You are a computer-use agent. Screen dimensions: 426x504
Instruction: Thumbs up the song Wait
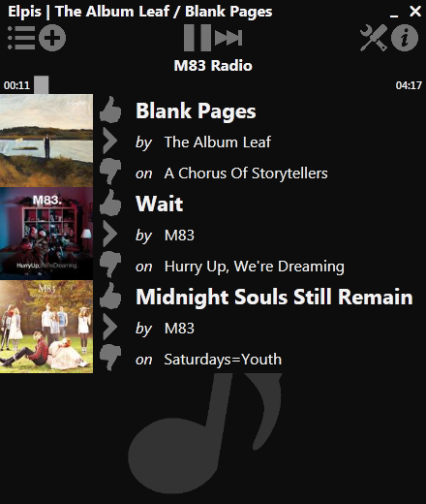(x=110, y=203)
